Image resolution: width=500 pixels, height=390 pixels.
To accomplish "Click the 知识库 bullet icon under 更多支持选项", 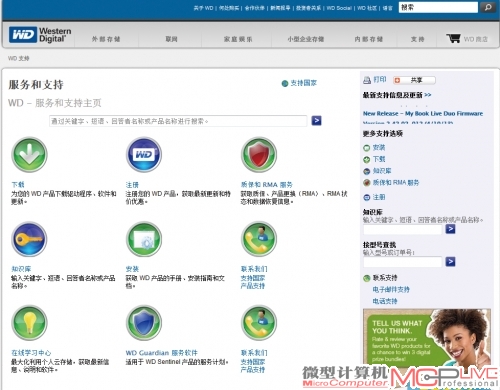I will point(367,171).
